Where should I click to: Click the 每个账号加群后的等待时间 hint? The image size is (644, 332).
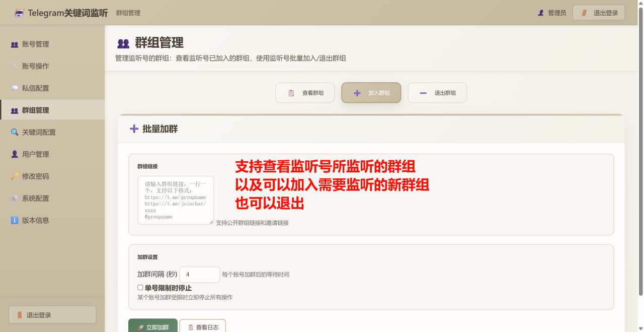click(256, 275)
